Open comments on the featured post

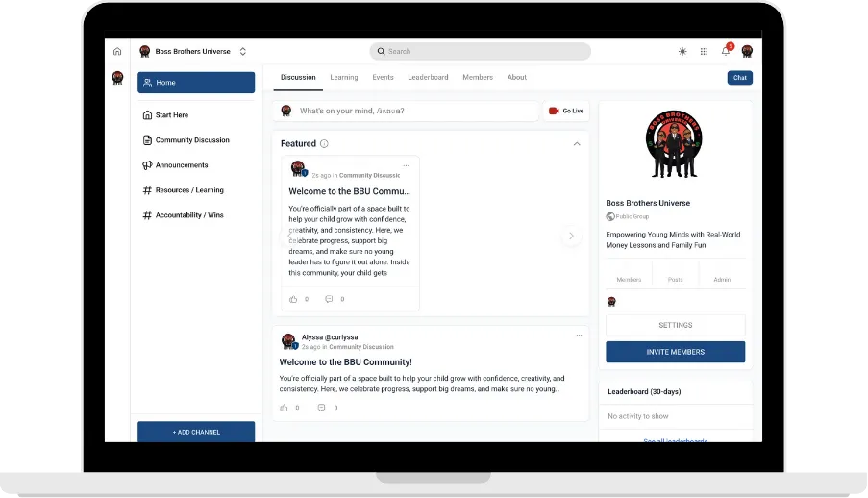click(329, 299)
